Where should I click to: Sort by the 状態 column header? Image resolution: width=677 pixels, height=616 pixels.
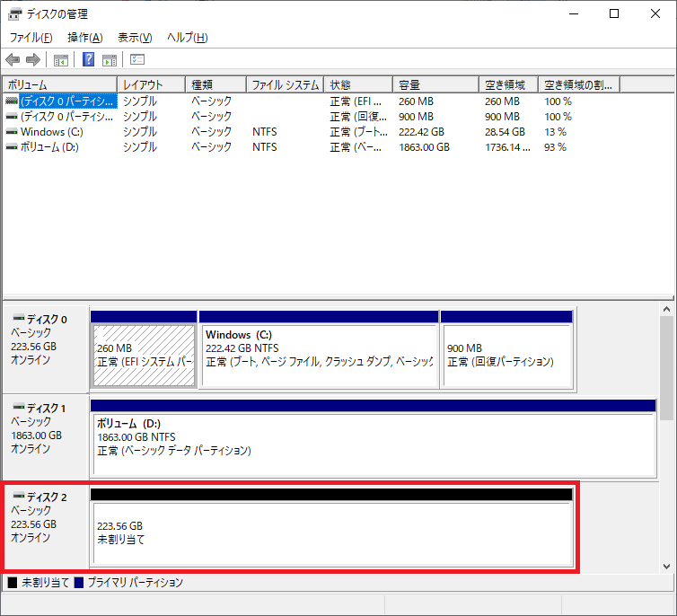359,84
